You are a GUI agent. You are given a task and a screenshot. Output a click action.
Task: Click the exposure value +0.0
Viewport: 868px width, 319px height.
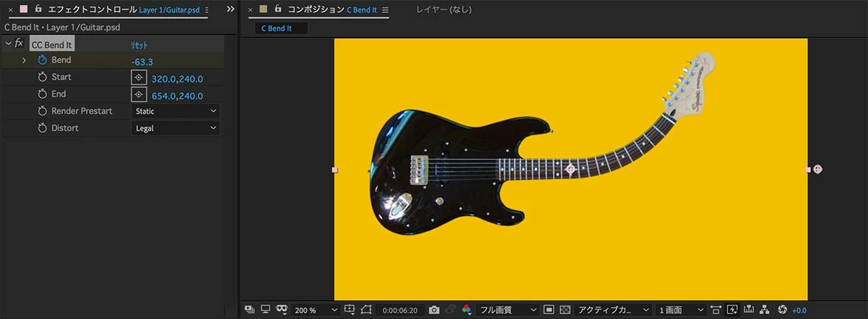tap(799, 310)
